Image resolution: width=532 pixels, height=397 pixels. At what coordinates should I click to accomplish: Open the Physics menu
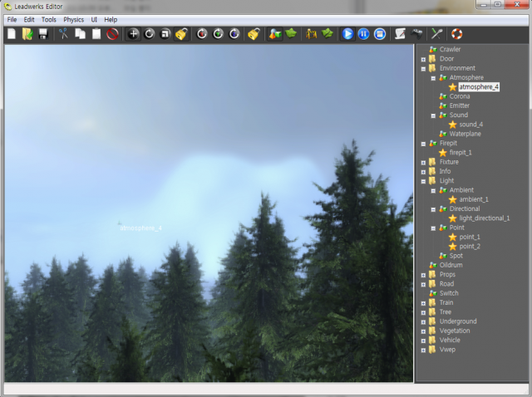point(73,19)
